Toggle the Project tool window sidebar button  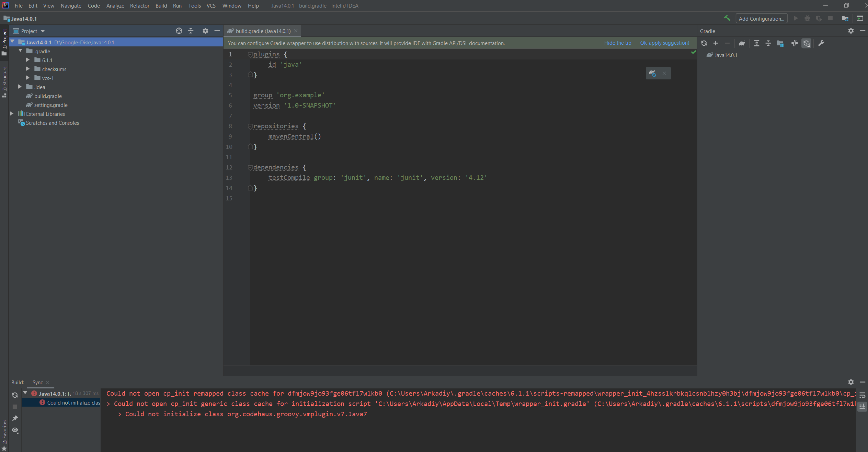click(x=4, y=42)
